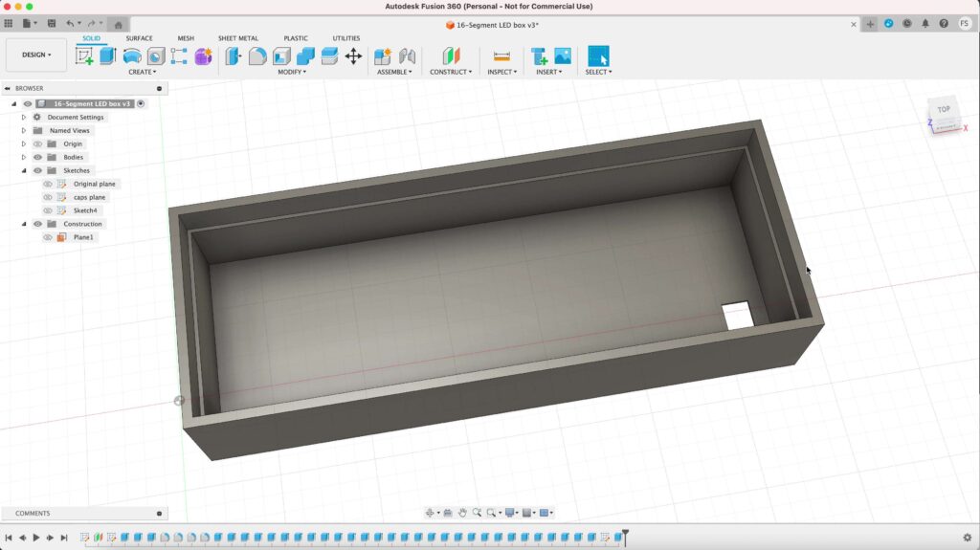Viewport: 980px width, 550px height.
Task: Activate the Fillet tool
Action: tap(257, 56)
